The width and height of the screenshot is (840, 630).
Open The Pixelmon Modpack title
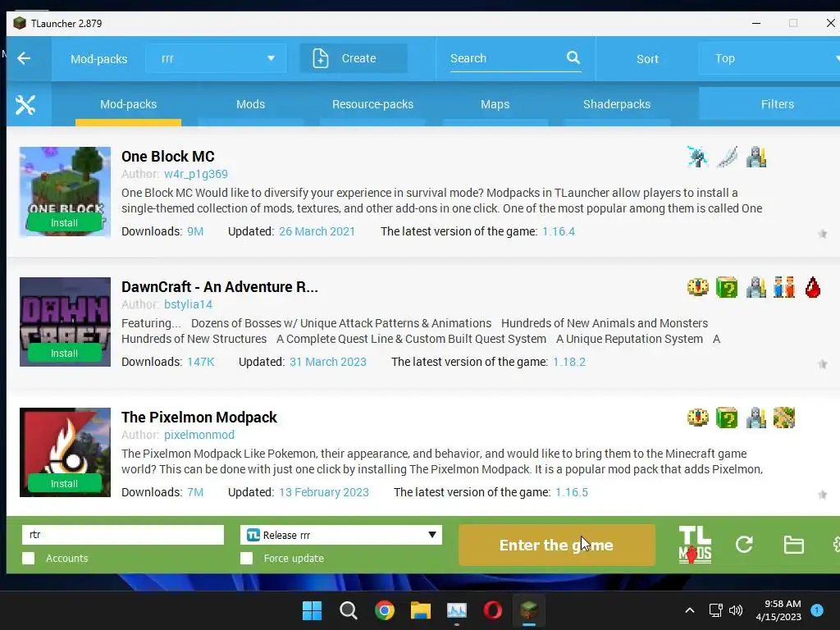coord(199,418)
